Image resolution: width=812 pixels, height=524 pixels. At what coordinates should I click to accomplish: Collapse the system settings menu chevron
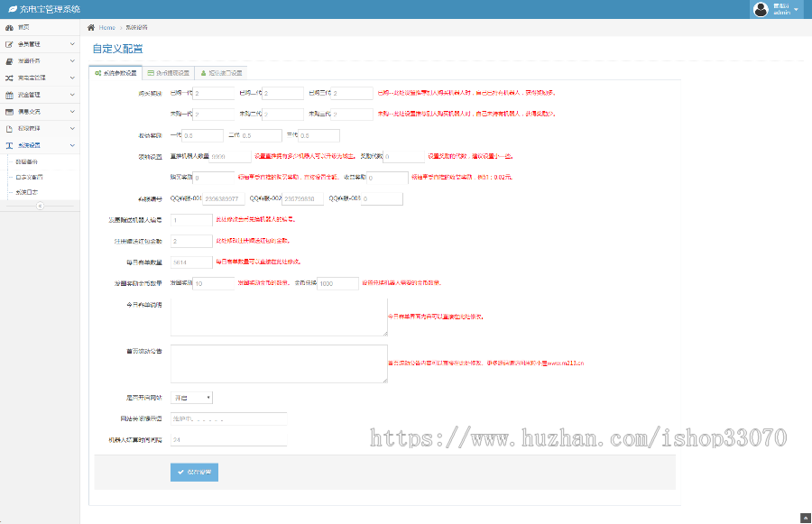(x=72, y=145)
